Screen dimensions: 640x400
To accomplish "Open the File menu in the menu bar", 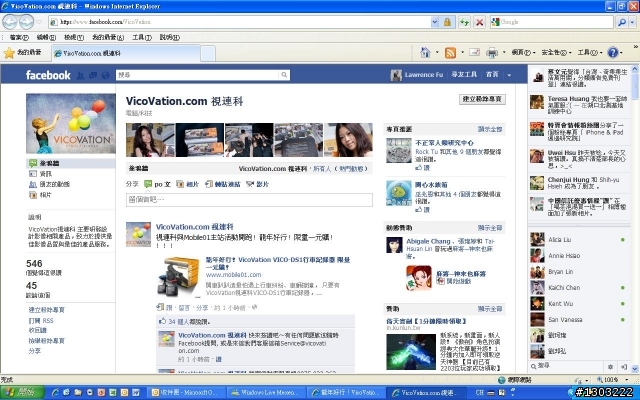I will [19, 37].
